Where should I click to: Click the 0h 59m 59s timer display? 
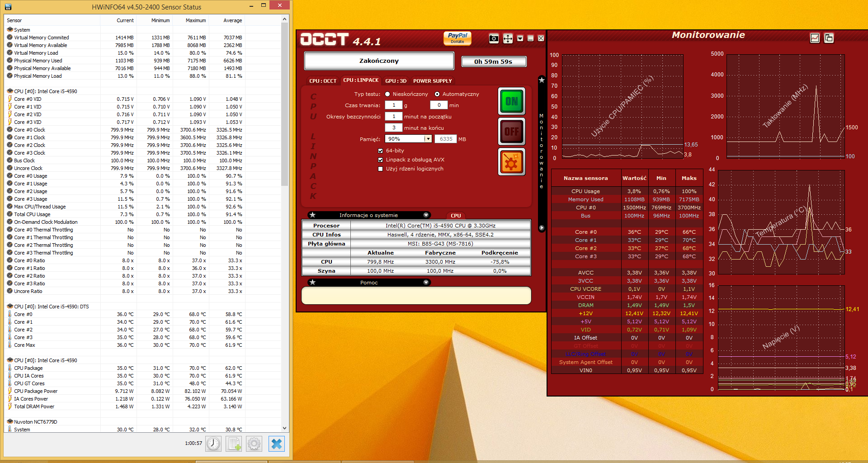493,61
